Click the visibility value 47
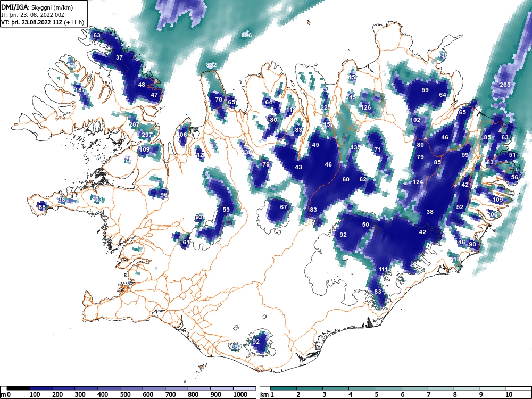Image resolution: width=532 pixels, height=399 pixels. (154, 95)
